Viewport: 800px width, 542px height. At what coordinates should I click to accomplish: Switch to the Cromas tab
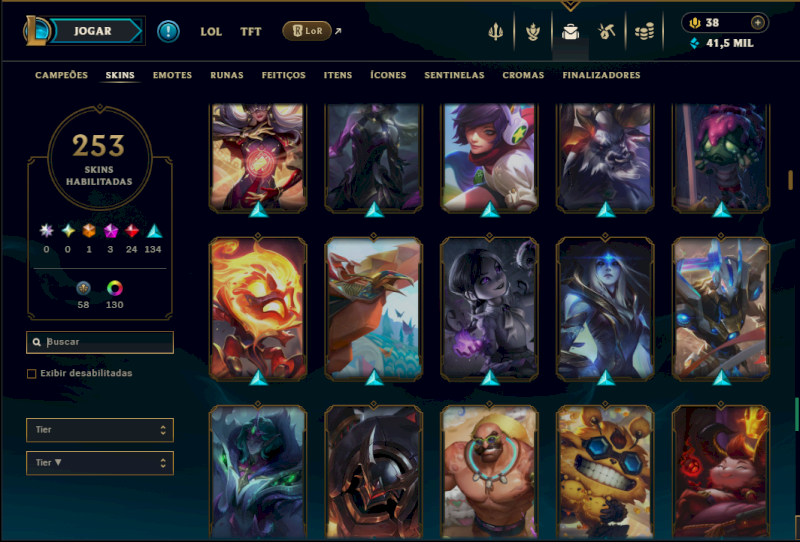pos(523,75)
